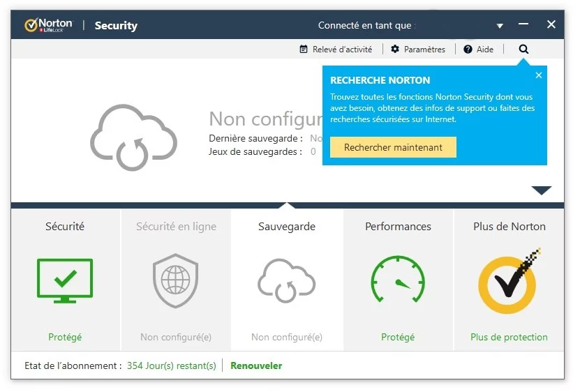The width and height of the screenshot is (580, 392).
Task: Click Protégé status under Sécurité
Action: (x=65, y=337)
